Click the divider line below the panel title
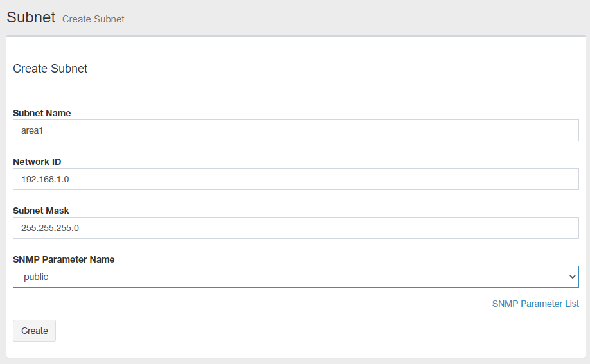The image size is (590, 364). pyautogui.click(x=296, y=89)
